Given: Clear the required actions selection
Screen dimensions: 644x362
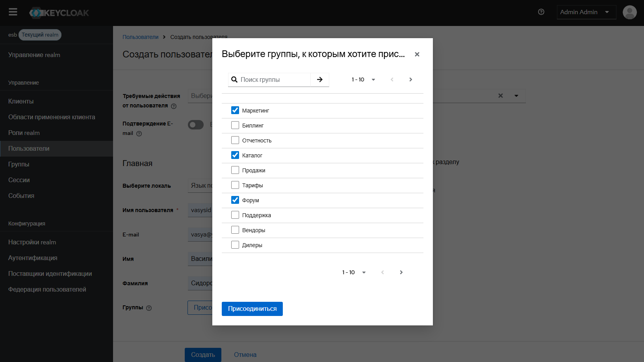Looking at the screenshot, I should click(x=501, y=96).
